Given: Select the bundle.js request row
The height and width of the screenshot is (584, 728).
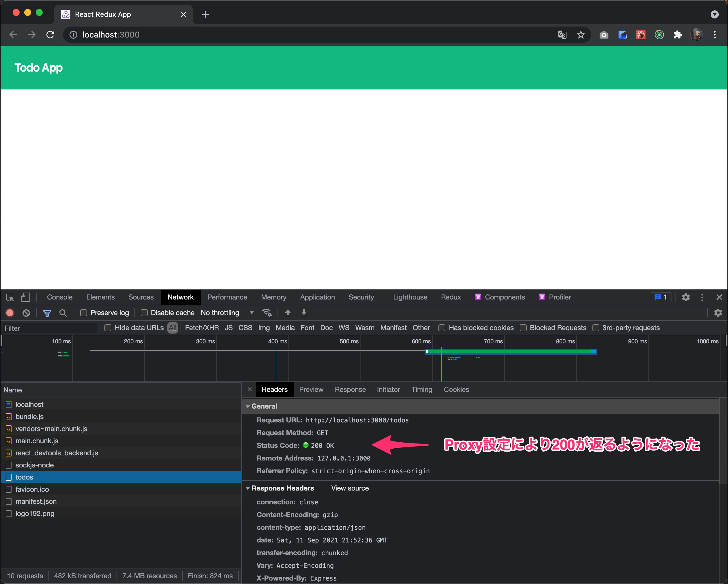Looking at the screenshot, I should tap(121, 417).
